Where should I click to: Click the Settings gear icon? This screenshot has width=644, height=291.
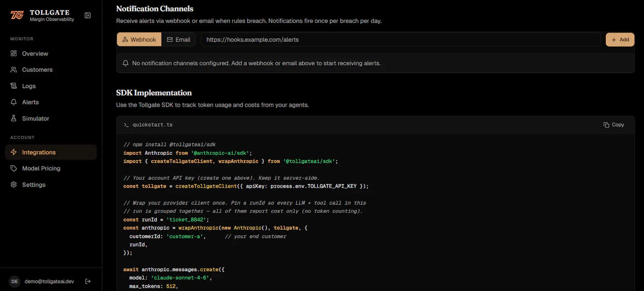click(x=14, y=185)
